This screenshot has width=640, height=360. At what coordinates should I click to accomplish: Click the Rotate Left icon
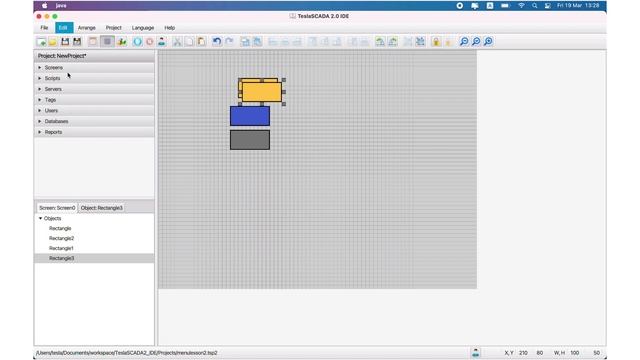[x=380, y=42]
